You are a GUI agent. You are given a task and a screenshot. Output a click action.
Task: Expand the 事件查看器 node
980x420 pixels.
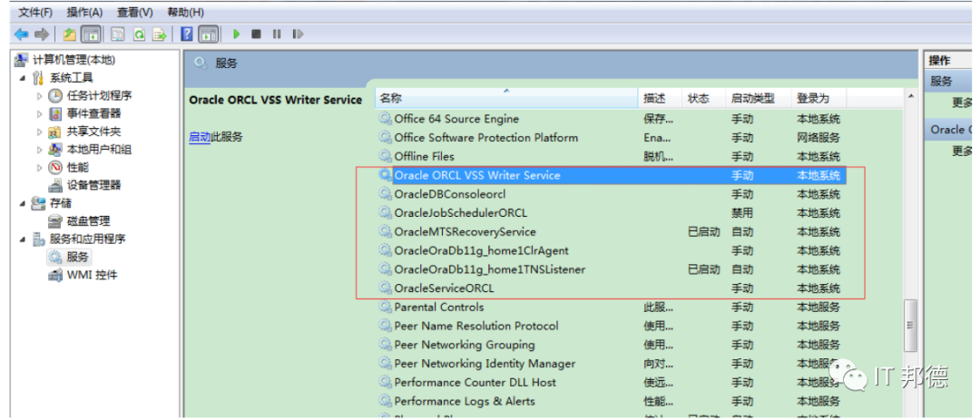[x=40, y=113]
